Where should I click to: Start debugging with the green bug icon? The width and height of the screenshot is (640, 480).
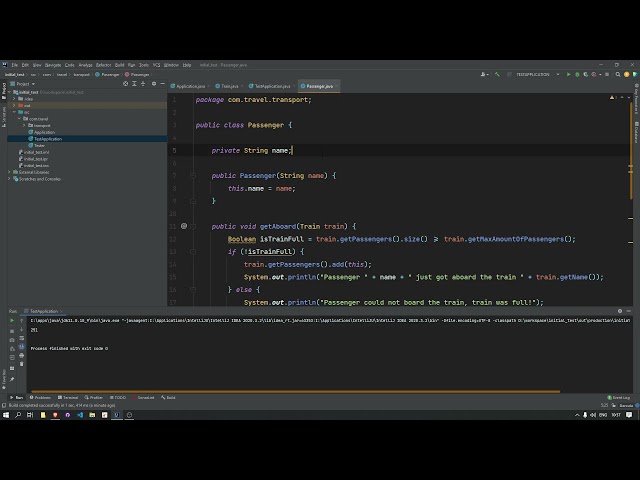[x=577, y=75]
